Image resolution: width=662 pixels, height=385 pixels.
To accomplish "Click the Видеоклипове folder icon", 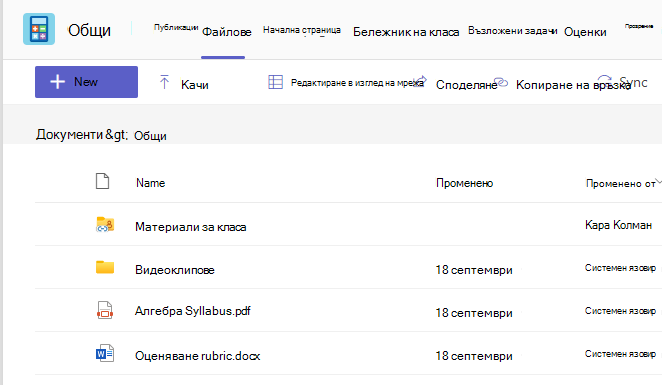I will click(x=105, y=267).
